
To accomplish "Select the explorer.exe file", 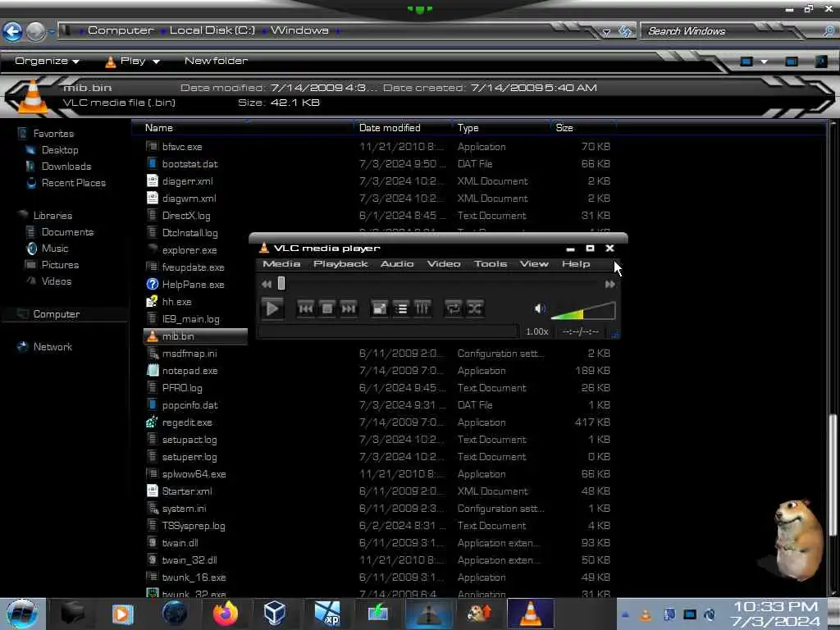I will 189,250.
